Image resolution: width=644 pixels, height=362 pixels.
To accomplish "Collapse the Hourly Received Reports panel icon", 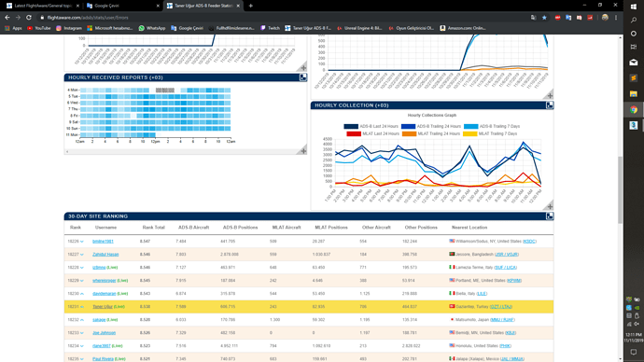I will tap(303, 77).
